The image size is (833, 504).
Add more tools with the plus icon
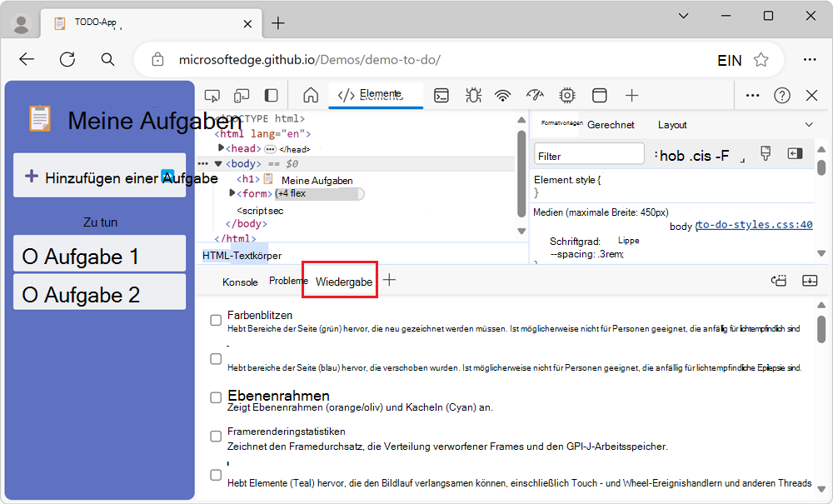click(x=631, y=95)
